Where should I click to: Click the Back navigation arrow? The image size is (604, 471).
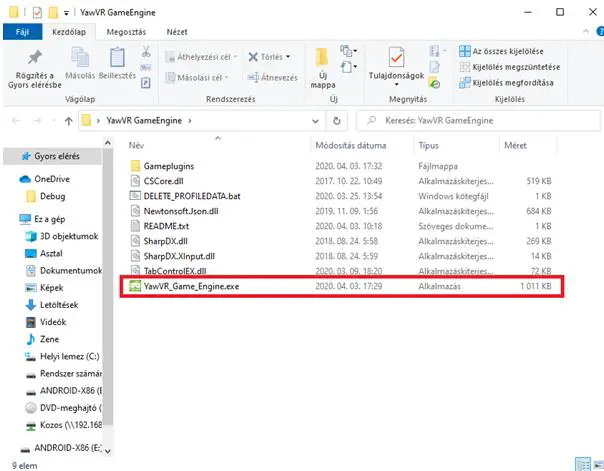[16, 121]
